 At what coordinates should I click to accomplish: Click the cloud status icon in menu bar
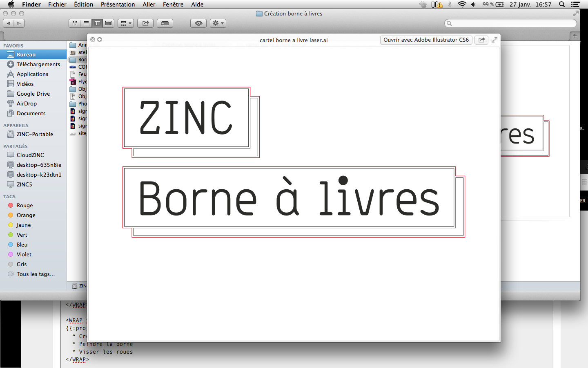423,4
